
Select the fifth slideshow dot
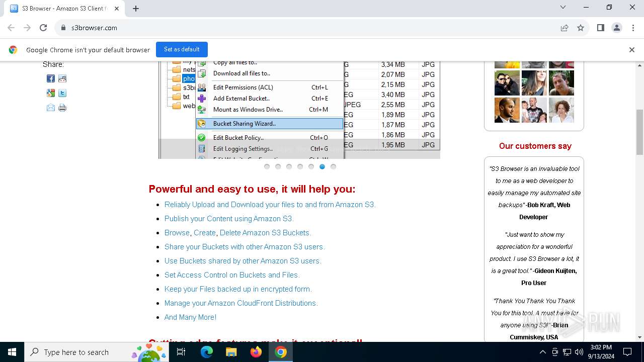(x=311, y=166)
